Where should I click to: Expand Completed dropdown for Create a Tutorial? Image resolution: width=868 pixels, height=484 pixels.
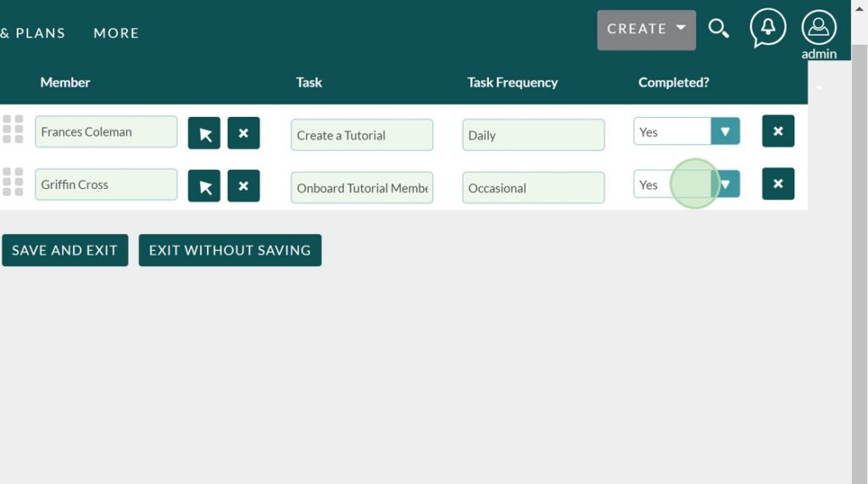tap(725, 131)
